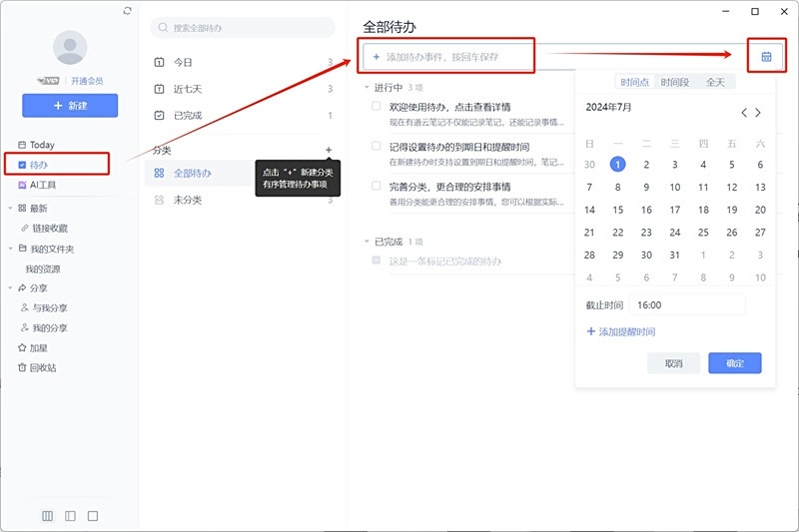The height and width of the screenshot is (532, 799).
Task: Open the 待办 to-do section
Action: point(33,165)
